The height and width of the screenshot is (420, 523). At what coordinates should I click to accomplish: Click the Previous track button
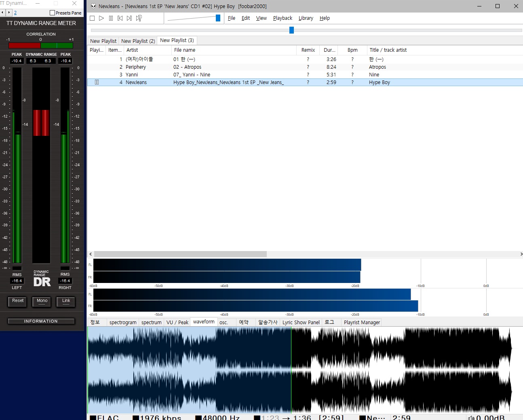120,18
